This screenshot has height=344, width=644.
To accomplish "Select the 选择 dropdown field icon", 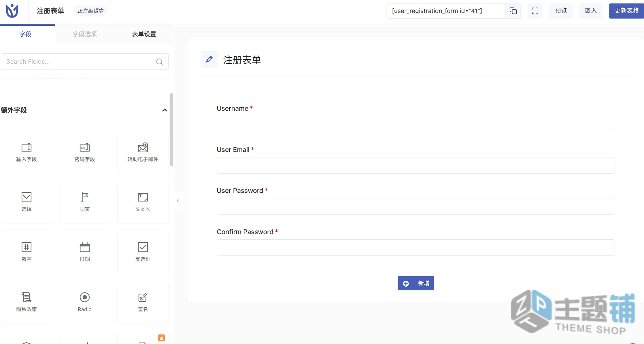I will coord(27,197).
